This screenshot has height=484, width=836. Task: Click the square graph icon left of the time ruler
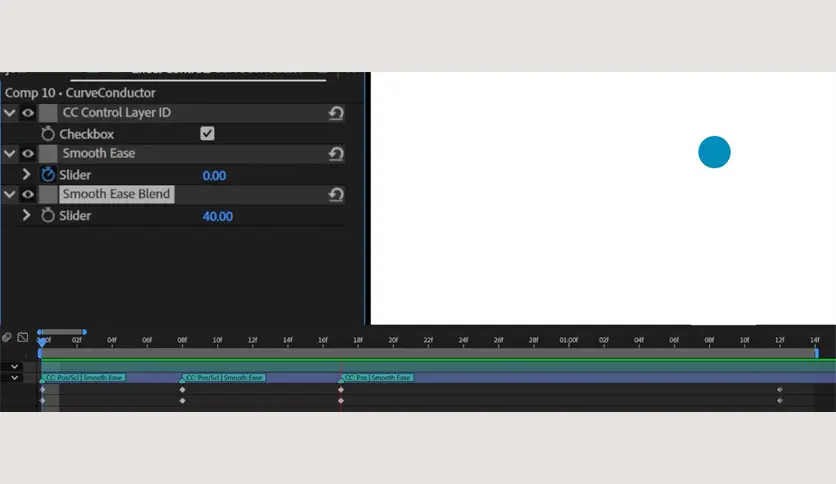(x=22, y=337)
